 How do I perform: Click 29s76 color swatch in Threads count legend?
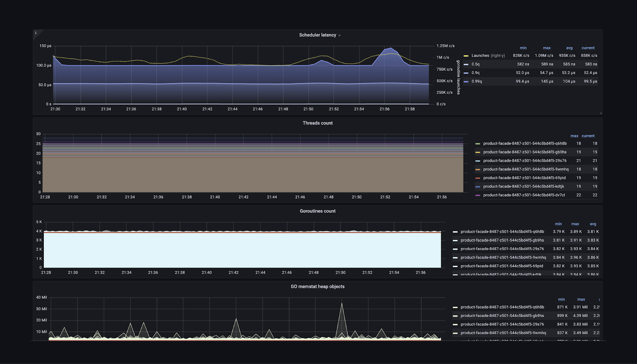pos(478,161)
